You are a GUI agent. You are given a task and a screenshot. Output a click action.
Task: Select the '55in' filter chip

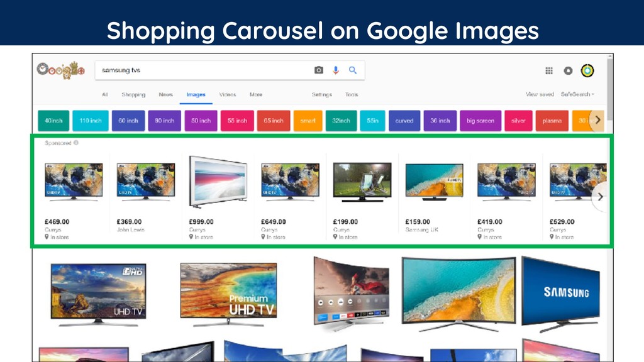(372, 121)
